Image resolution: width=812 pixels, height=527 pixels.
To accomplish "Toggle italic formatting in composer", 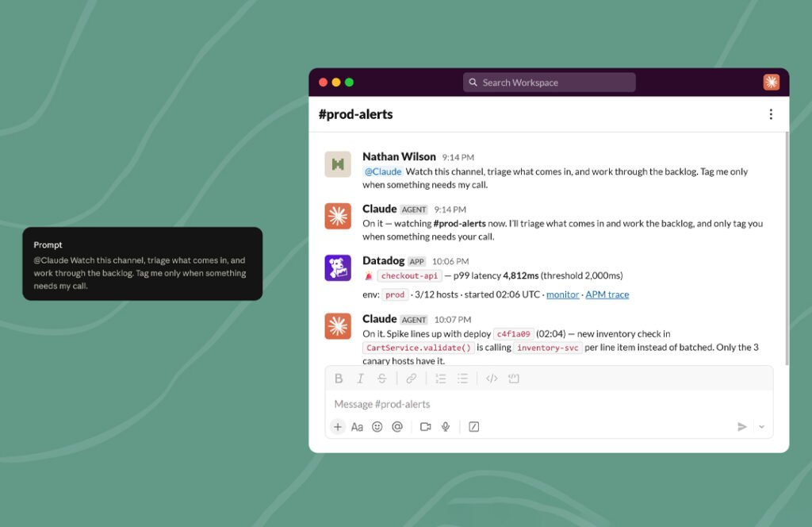I will (x=361, y=379).
